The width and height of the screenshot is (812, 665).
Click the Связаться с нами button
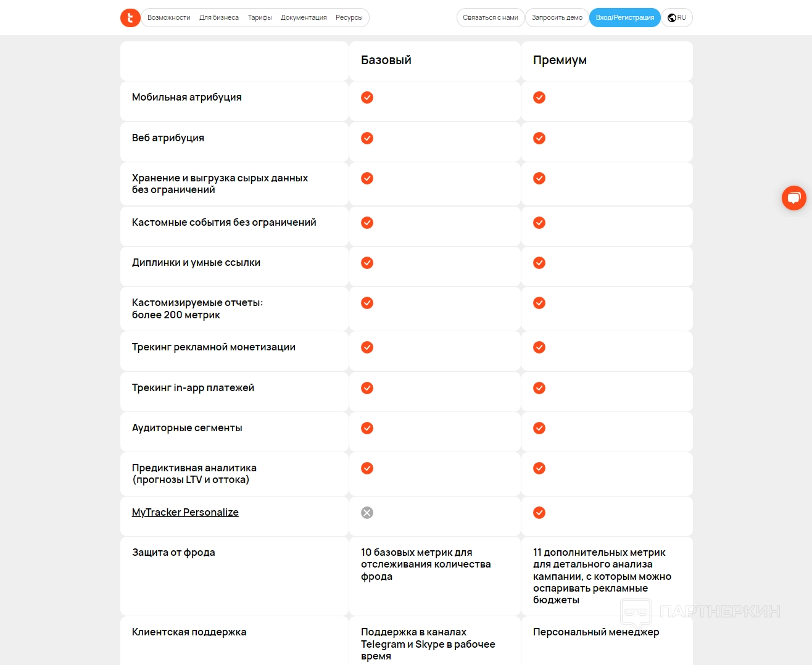click(x=491, y=17)
